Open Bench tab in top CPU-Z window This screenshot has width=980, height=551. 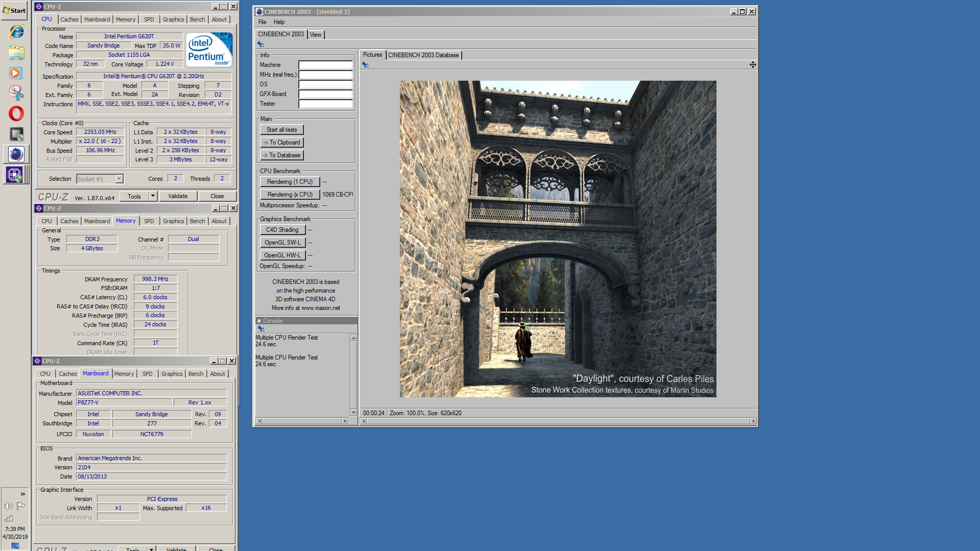tap(198, 19)
